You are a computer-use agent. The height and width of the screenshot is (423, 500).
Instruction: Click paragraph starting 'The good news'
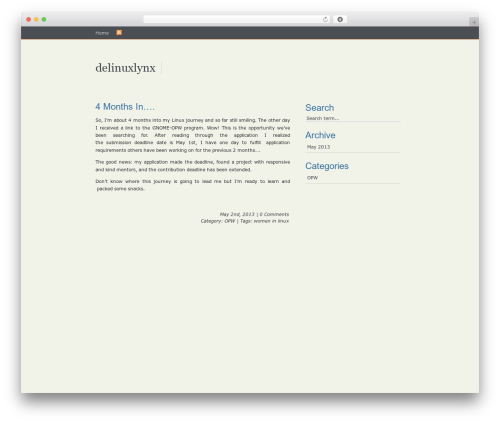point(193,166)
